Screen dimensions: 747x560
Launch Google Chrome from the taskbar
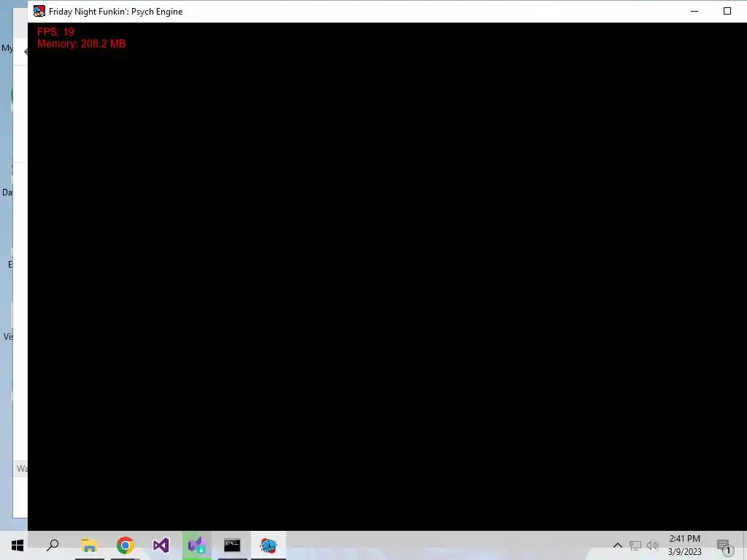click(125, 545)
